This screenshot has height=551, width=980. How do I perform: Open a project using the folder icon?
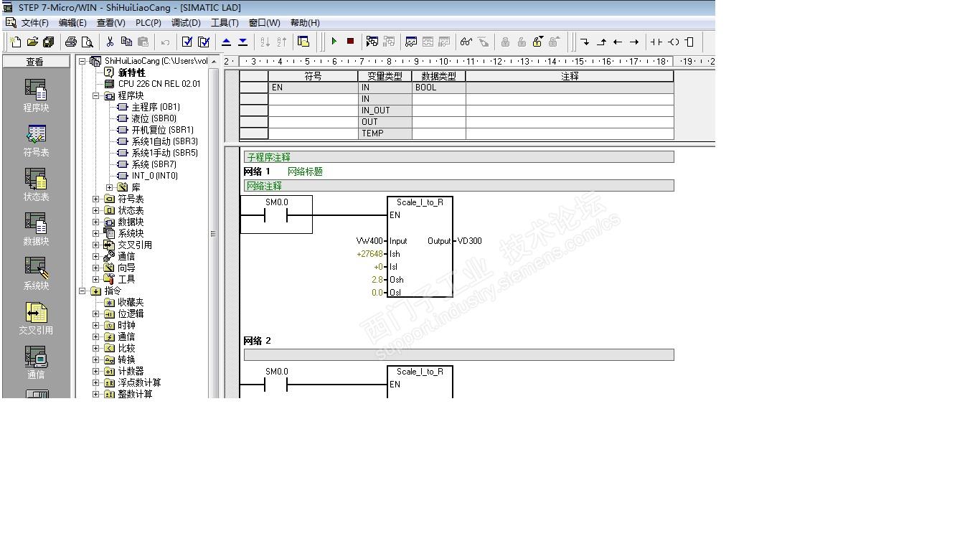point(32,42)
